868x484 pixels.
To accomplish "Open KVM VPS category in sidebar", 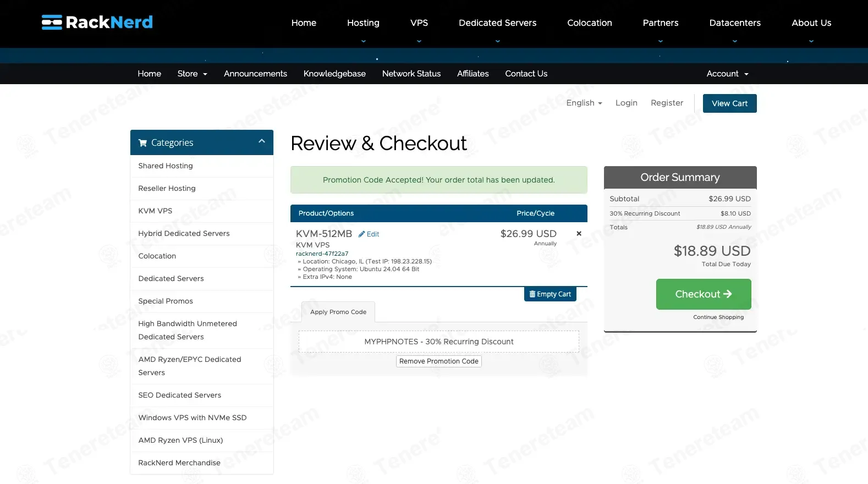I will tap(202, 211).
